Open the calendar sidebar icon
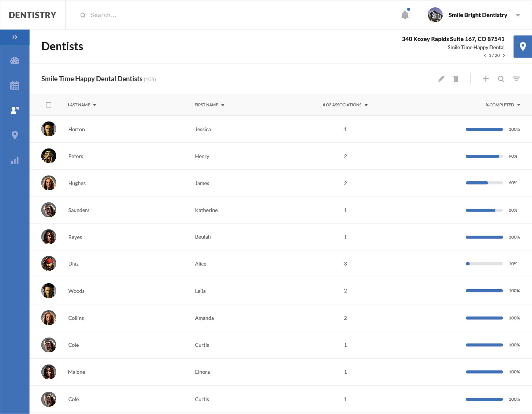532x414 pixels. 15,85
